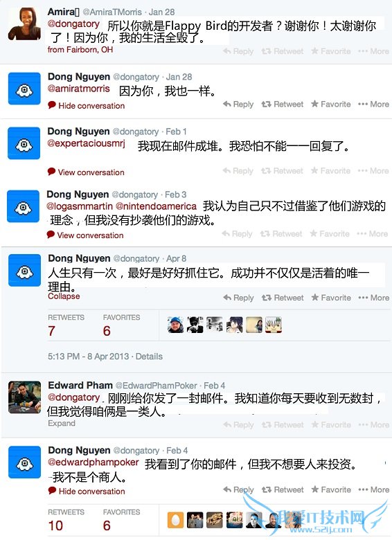Retweet Dong Nguyen's Apr 8 tweet
Image resolution: width=392 pixels, height=540 pixels.
coord(283,298)
